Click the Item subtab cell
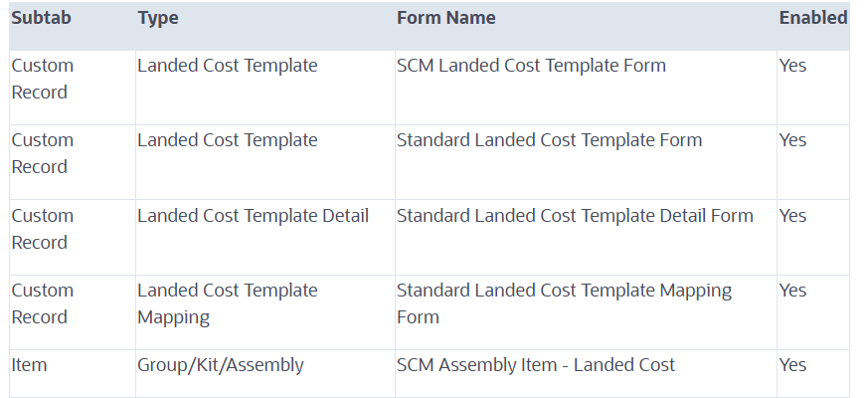The image size is (868, 398). click(29, 365)
